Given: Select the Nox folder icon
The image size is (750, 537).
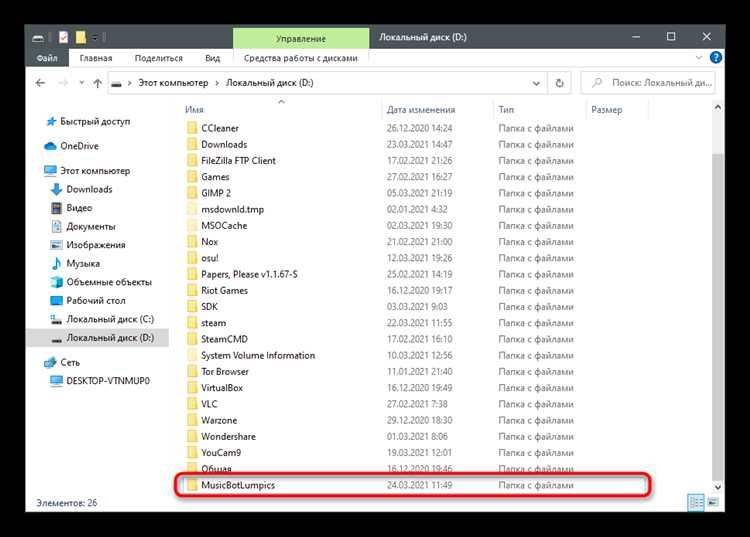Looking at the screenshot, I should 192,241.
